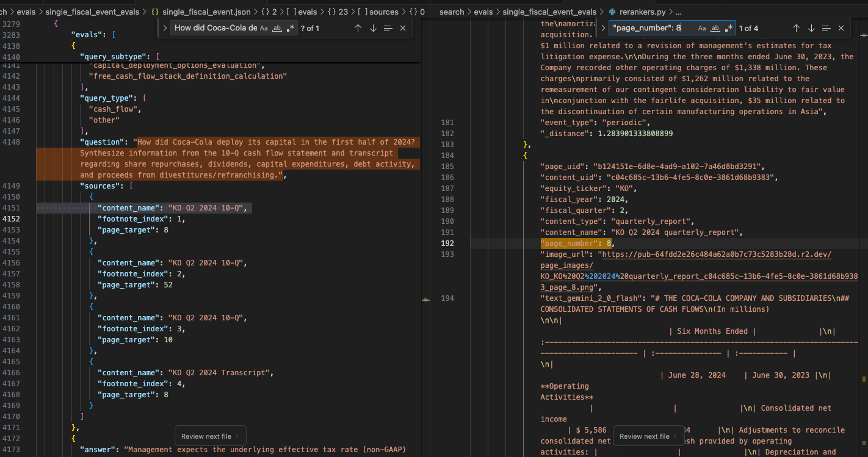
Task: Click '? of 1' match count in left find widget
Action: [x=310, y=28]
